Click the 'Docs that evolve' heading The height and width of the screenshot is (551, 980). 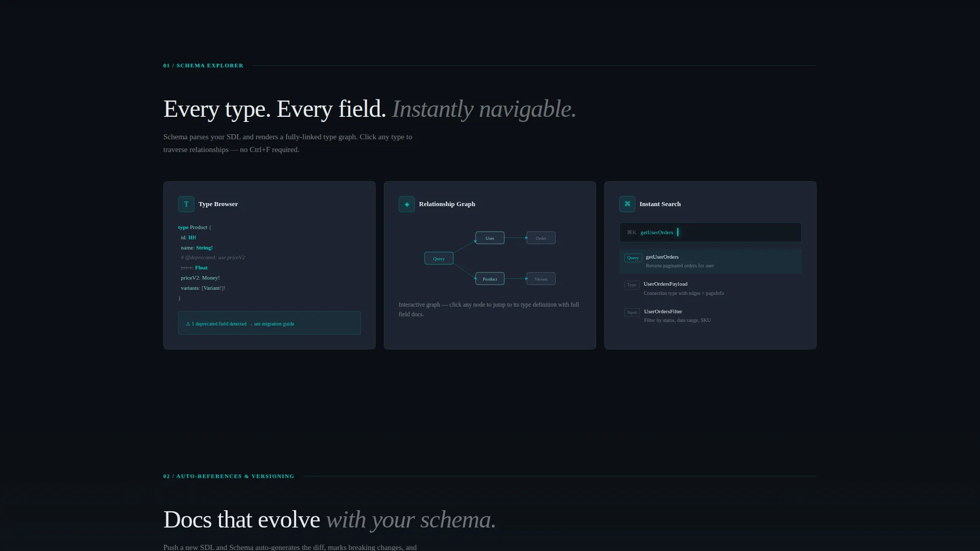(x=241, y=520)
